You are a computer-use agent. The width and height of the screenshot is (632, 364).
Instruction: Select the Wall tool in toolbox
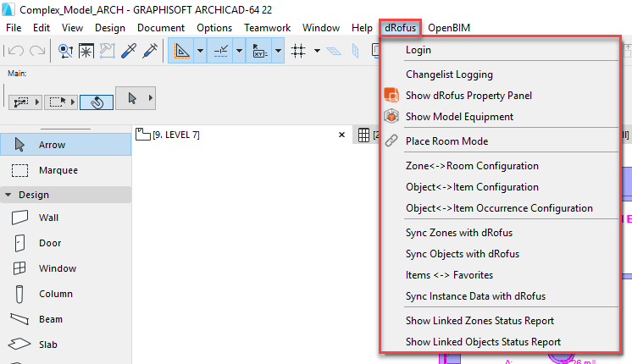[x=49, y=218]
